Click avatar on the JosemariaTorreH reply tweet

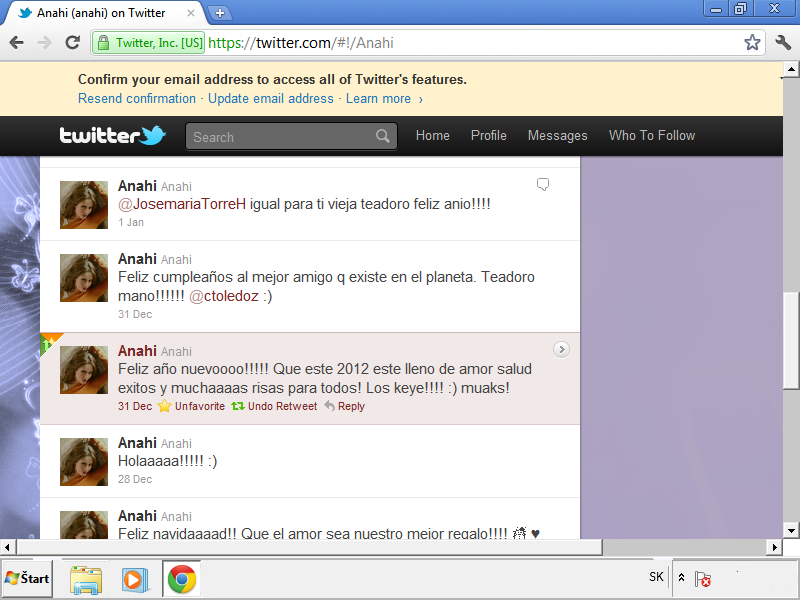coord(84,205)
